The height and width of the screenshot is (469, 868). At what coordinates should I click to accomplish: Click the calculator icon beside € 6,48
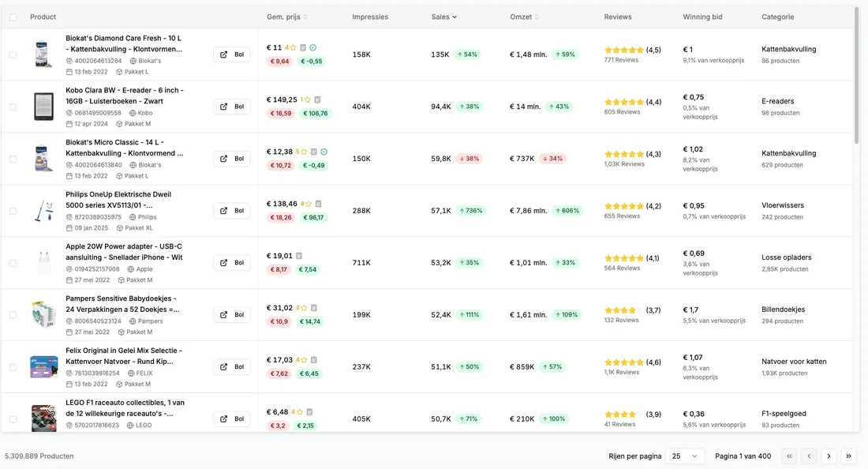pos(309,412)
